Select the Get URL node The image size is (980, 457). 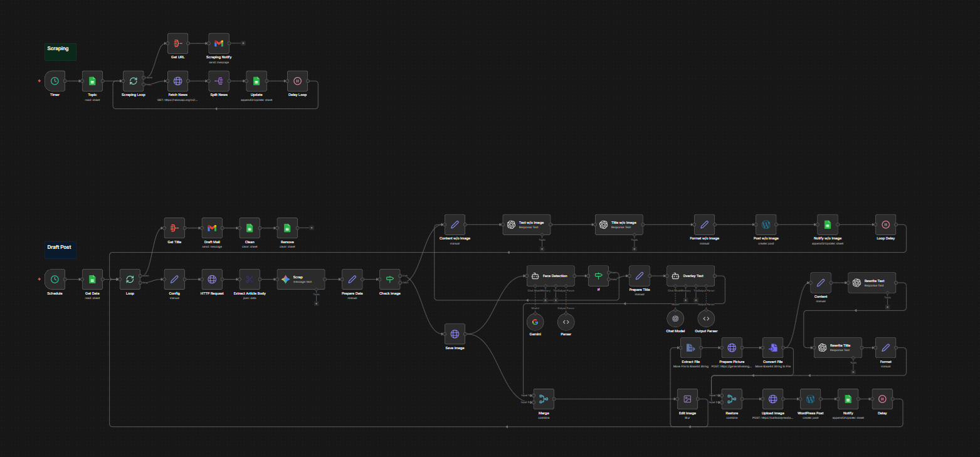pyautogui.click(x=177, y=43)
